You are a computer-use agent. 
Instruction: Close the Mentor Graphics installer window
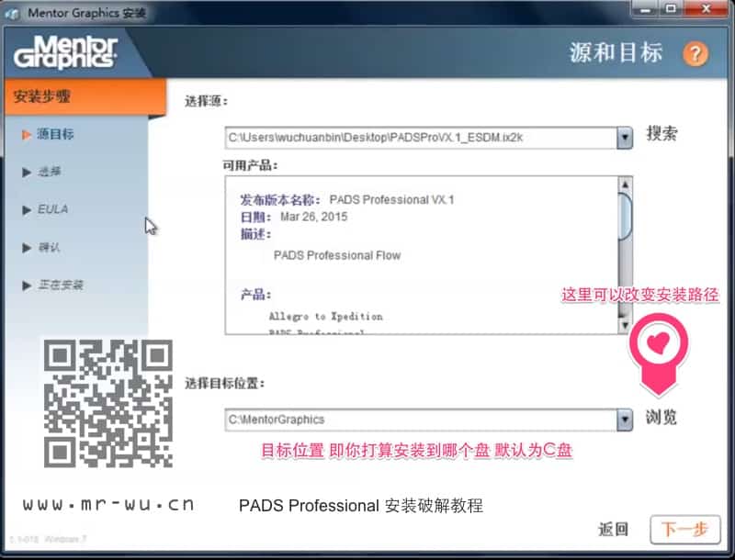[706, 9]
